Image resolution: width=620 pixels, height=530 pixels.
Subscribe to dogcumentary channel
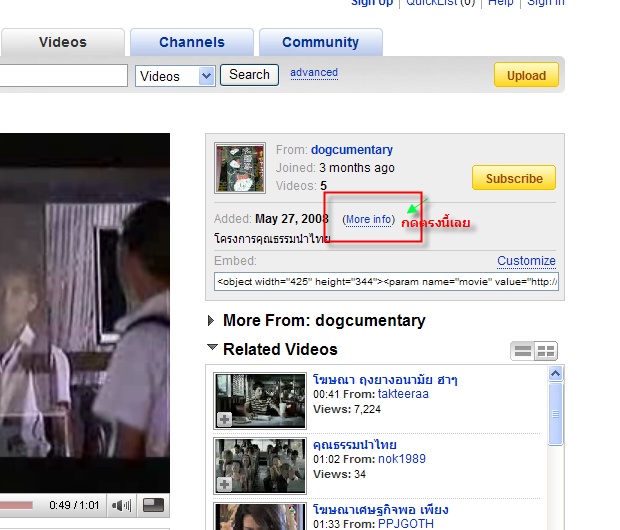tap(514, 178)
